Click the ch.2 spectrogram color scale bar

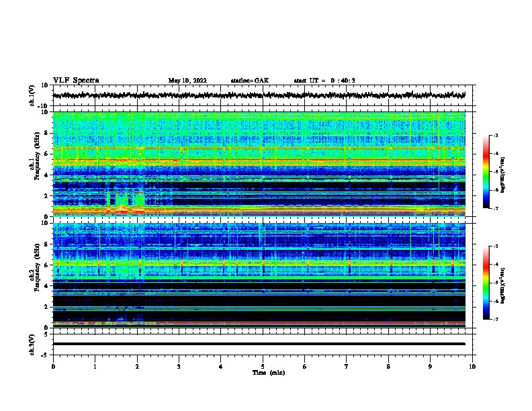click(486, 283)
